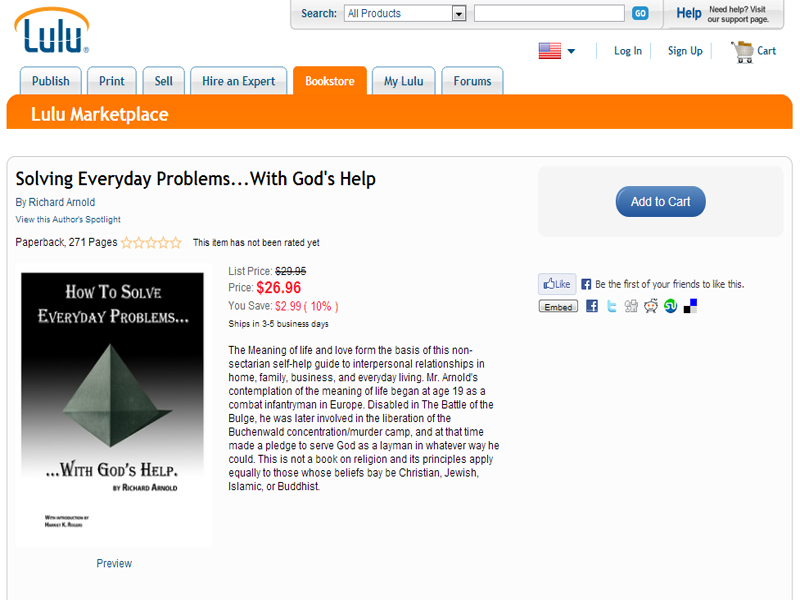Click the Lulu logo
This screenshot has width=800, height=600.
52,31
